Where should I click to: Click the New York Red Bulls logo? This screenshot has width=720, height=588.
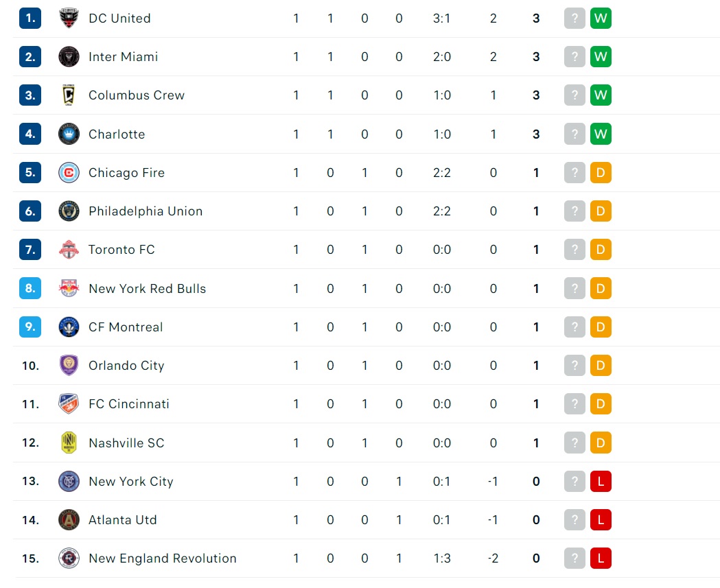click(69, 288)
